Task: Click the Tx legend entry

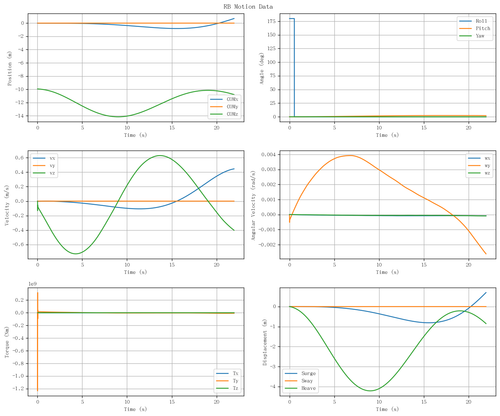Action: 227,373
